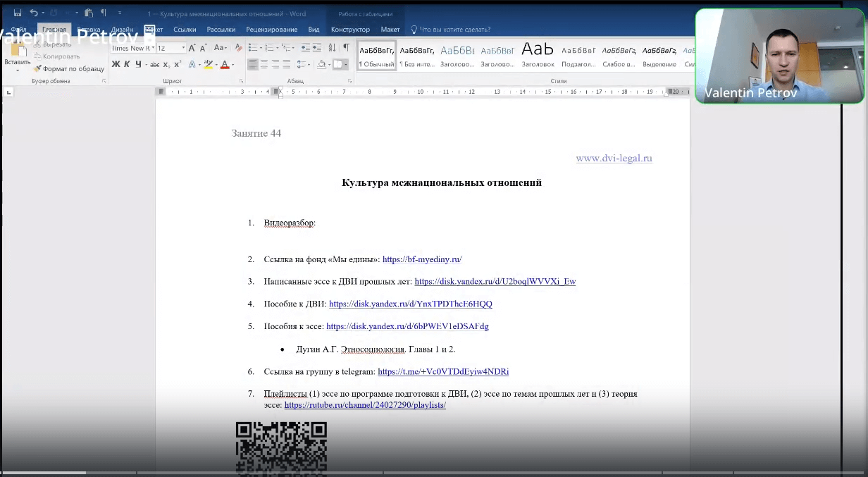
Task: Toggle Underline (Ч) formatting
Action: point(138,64)
